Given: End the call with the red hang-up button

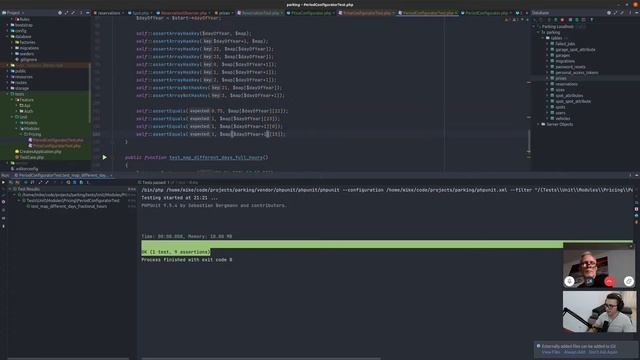Looking at the screenshot, I should (609, 281).
